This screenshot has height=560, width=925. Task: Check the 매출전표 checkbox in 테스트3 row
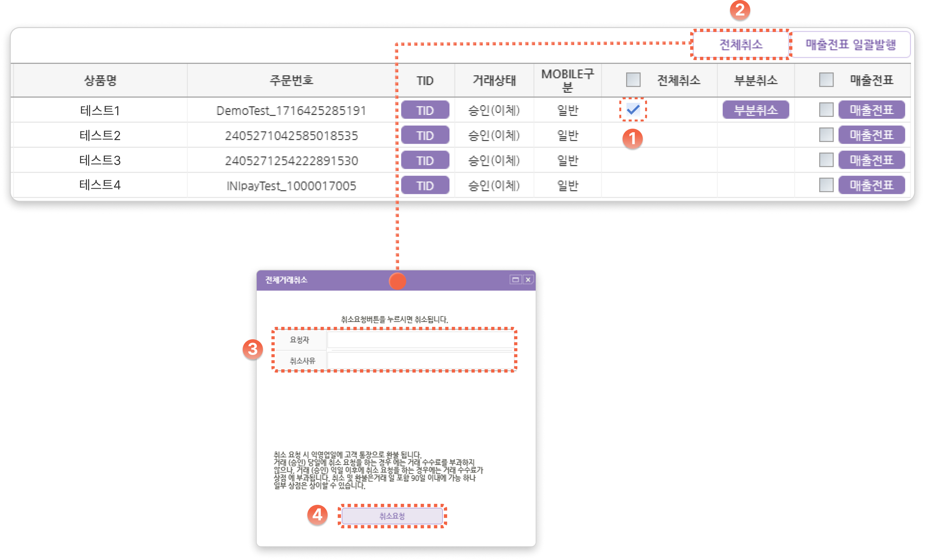coord(826,160)
